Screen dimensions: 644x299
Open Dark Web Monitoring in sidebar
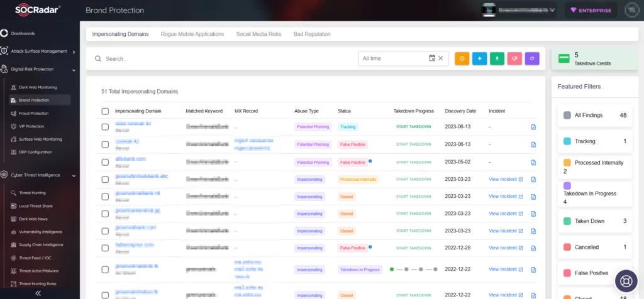click(x=38, y=87)
